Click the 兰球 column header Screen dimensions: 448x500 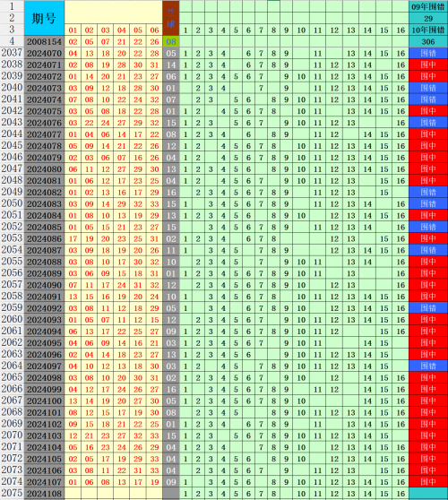coord(171,18)
